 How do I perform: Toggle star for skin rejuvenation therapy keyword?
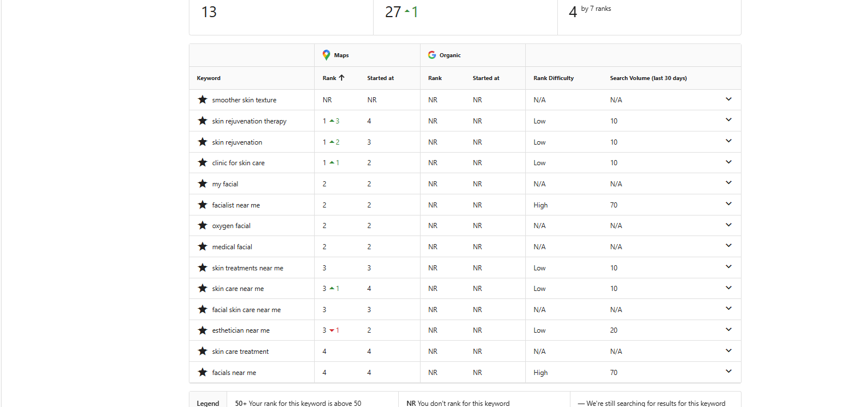pos(202,121)
